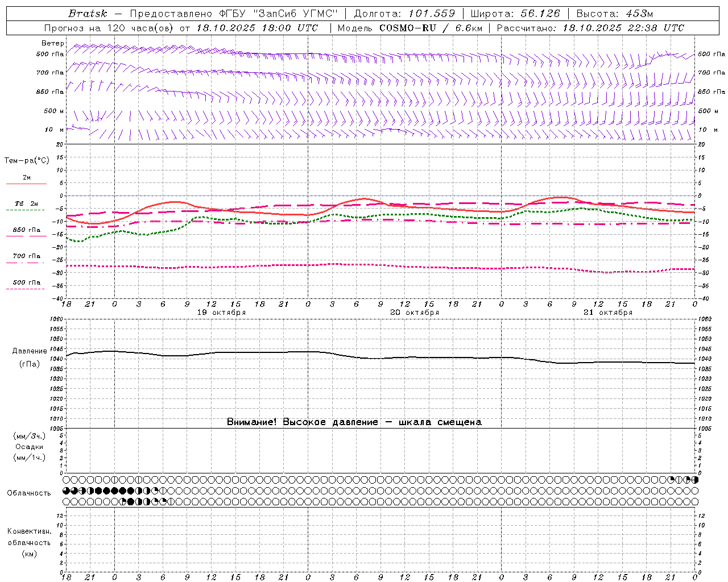
Task: Click the '(мм/3ч.)' precipitation unit label
Action: pyautogui.click(x=30, y=436)
